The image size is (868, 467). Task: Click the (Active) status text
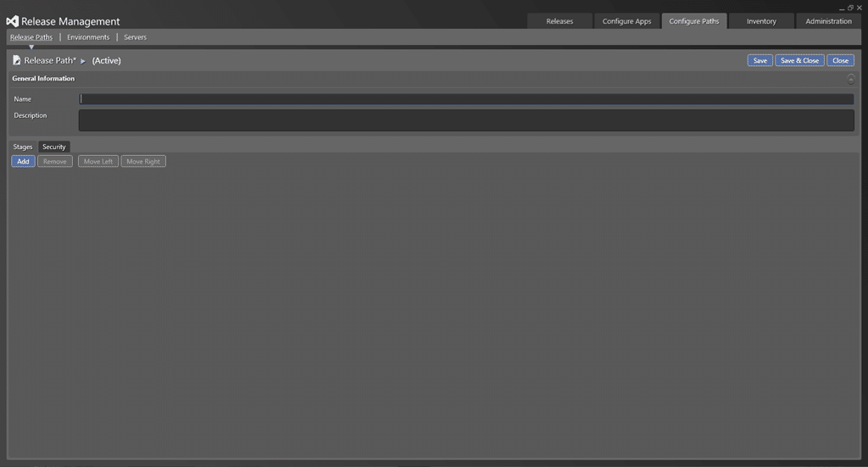[106, 60]
